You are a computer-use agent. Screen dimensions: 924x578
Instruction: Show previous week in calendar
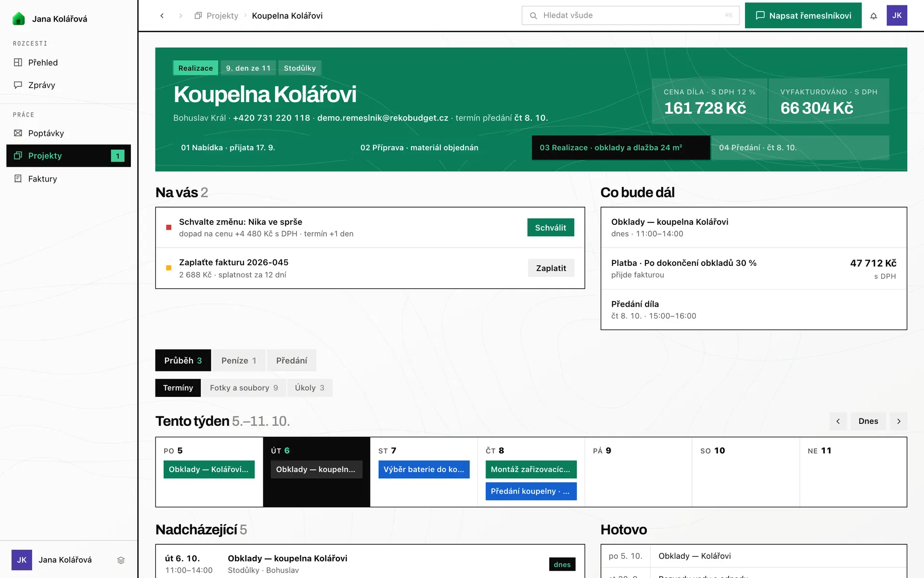[838, 421]
